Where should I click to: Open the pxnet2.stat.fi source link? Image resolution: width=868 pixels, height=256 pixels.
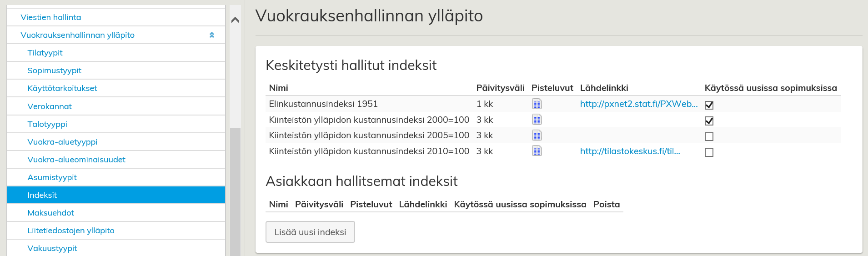pos(638,104)
